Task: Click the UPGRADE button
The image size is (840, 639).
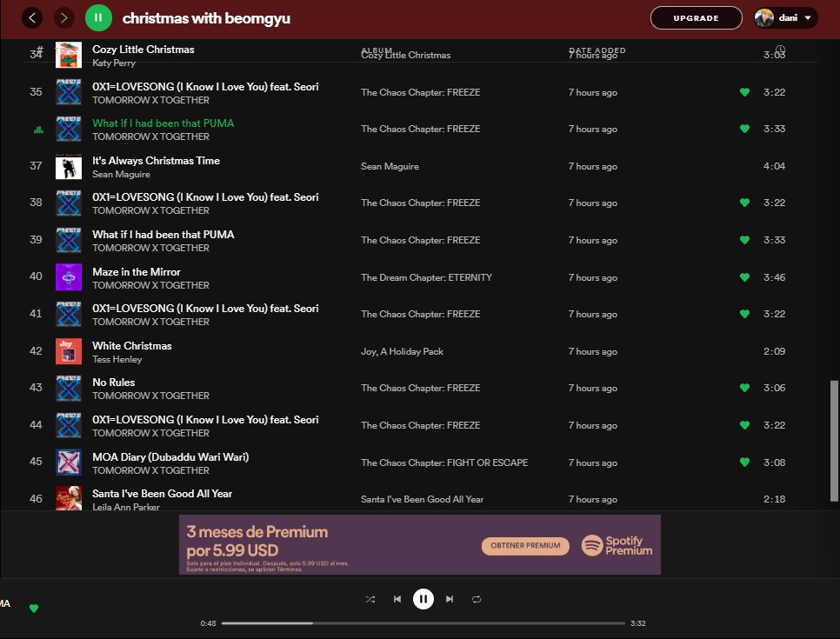Action: (x=696, y=17)
